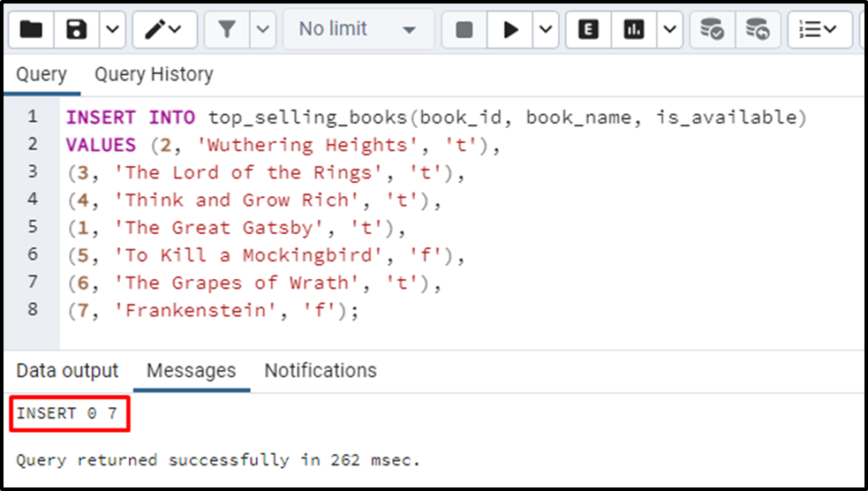Run Explain Analyze chart icon
Image resolution: width=868 pixels, height=491 pixels.
[634, 29]
